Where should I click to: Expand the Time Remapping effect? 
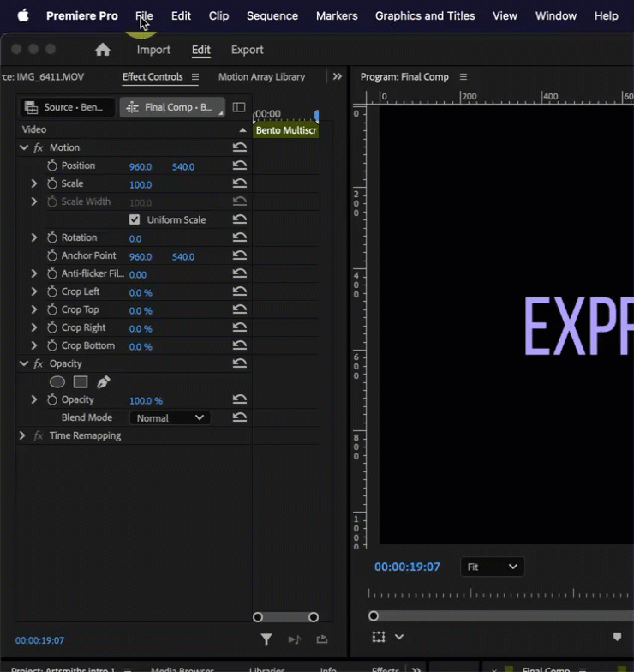coord(22,435)
